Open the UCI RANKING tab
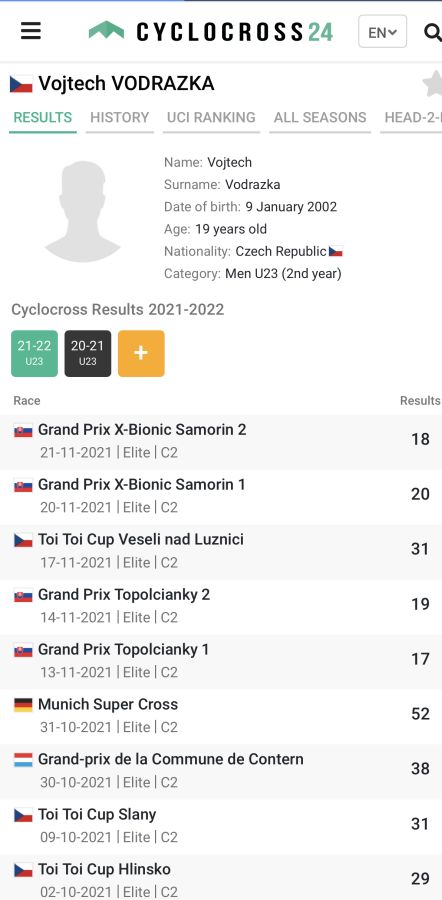This screenshot has height=900, width=442. coord(211,118)
